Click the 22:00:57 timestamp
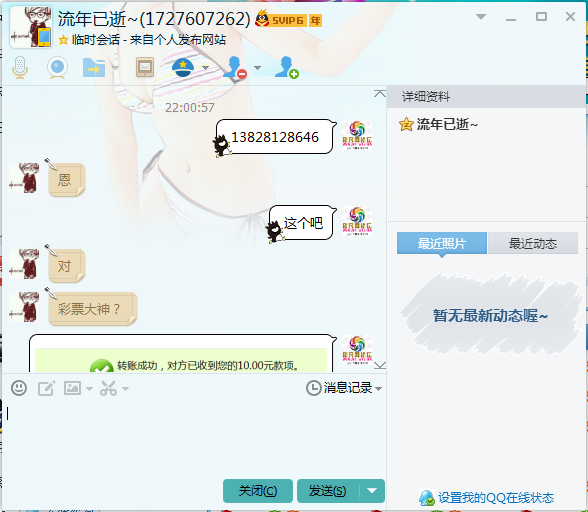 (x=190, y=108)
